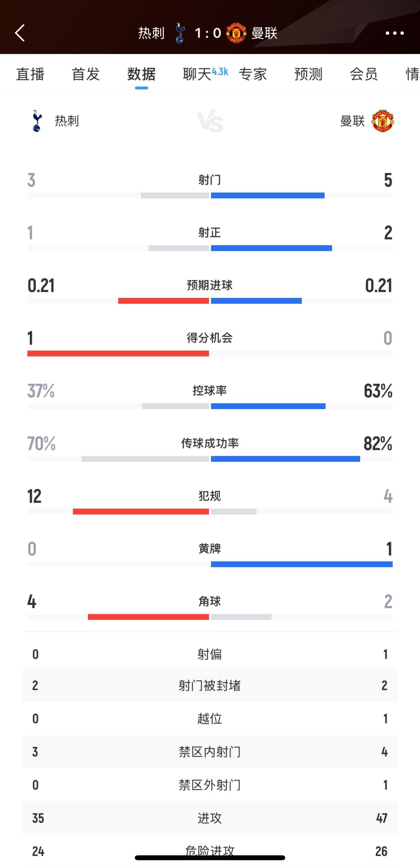Tap the 1:0 match score
The width and height of the screenshot is (420, 868).
click(x=208, y=33)
